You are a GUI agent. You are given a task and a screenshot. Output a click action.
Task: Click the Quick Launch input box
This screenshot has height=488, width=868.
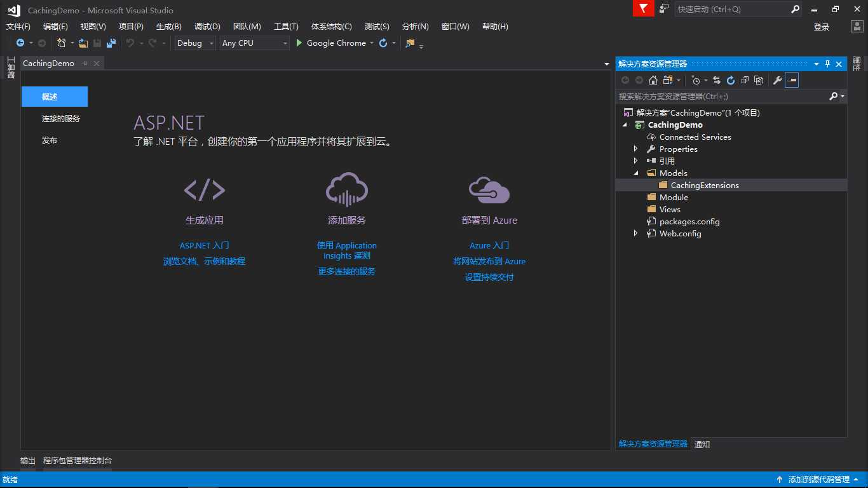coord(732,9)
